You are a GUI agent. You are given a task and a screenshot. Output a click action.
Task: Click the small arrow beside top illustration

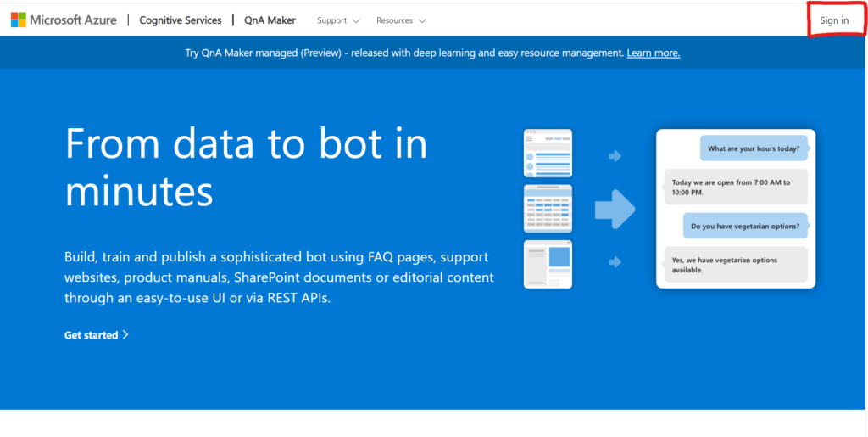615,156
